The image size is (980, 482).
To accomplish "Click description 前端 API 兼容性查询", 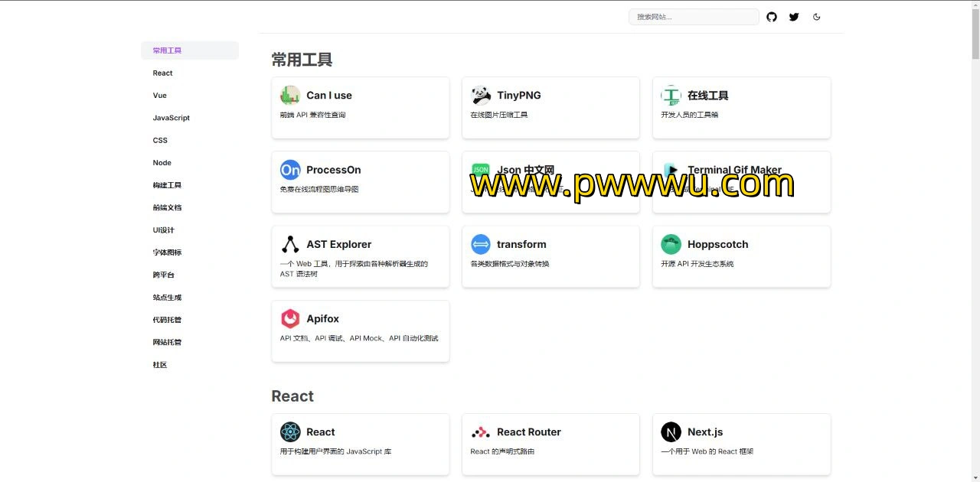I will [313, 115].
